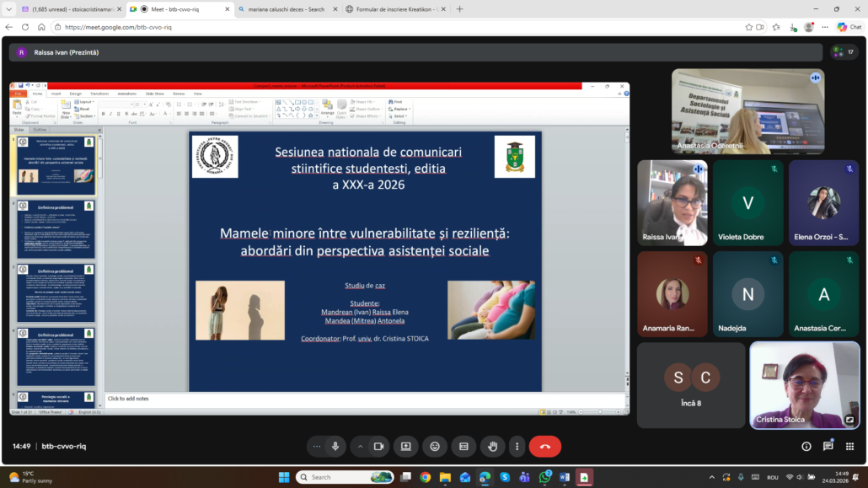Show the 17 participants list

(844, 52)
